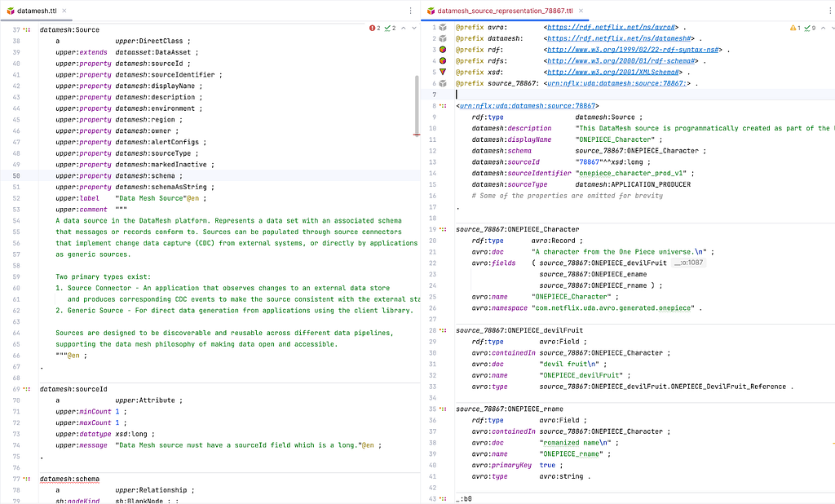835x504 pixels.
Task: Close the datamesh.ttl tab
Action: [64, 11]
